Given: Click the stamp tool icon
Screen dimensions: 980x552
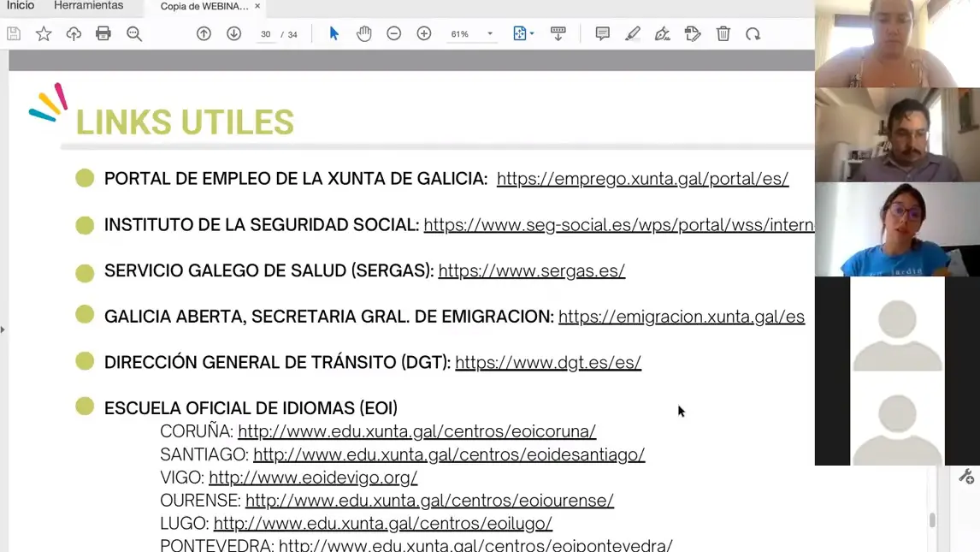Looking at the screenshot, I should [693, 33].
